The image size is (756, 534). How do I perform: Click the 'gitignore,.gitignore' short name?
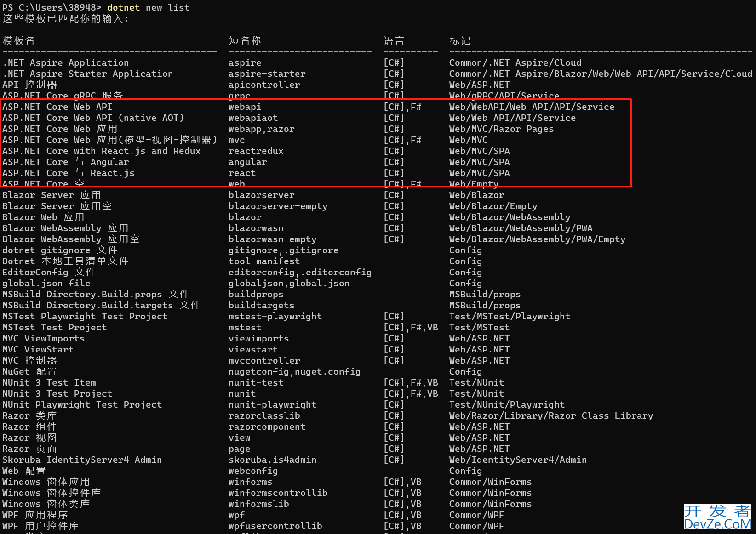click(x=284, y=250)
